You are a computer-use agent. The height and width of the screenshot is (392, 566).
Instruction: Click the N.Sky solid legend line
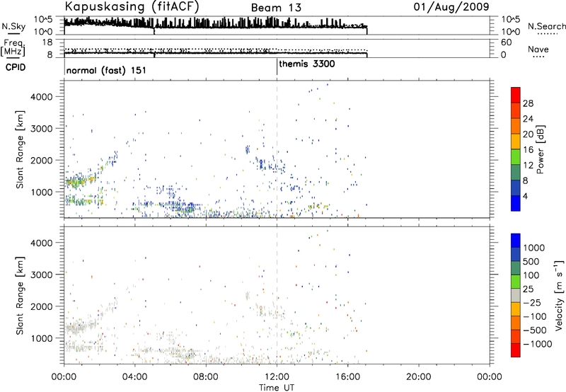[x=13, y=33]
